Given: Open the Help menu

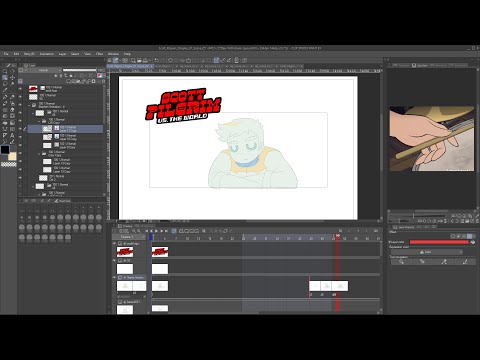Looking at the screenshot, I should point(127,54).
